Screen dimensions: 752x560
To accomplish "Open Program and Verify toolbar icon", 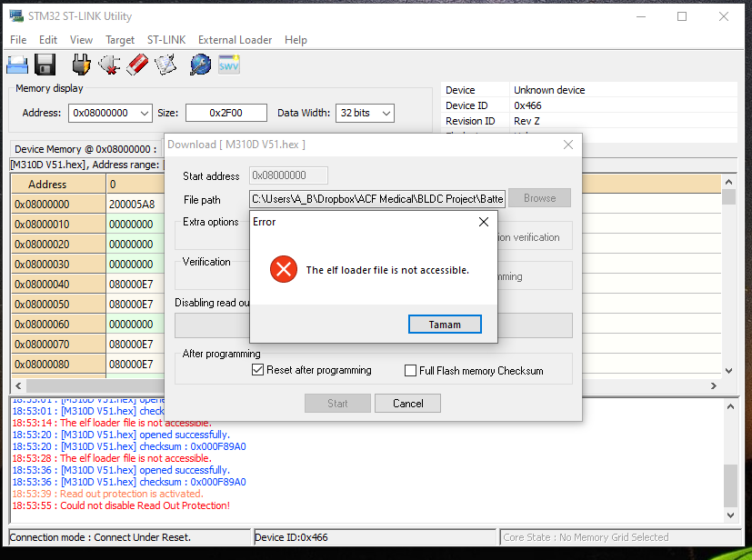I will click(x=165, y=65).
